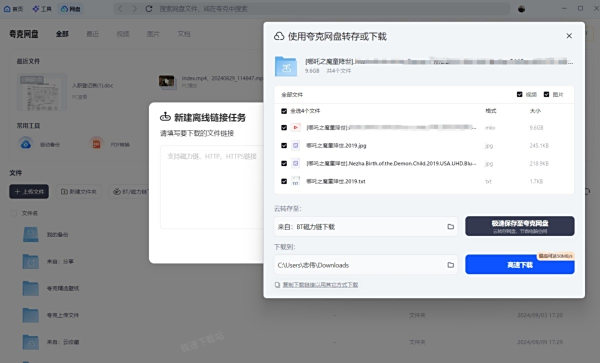Image resolution: width=600 pixels, height=363 pixels.
Task: Click the copy download link hyperlink
Action: coord(320,285)
